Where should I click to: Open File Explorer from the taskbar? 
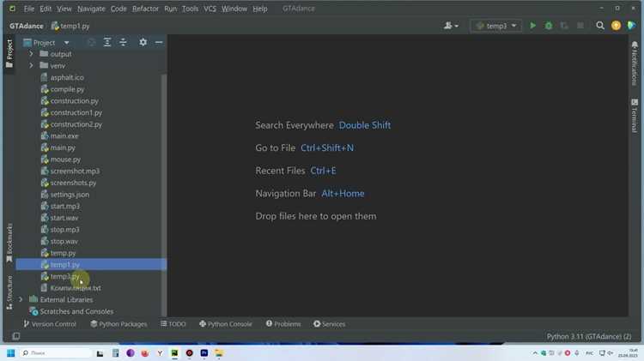pos(218,352)
